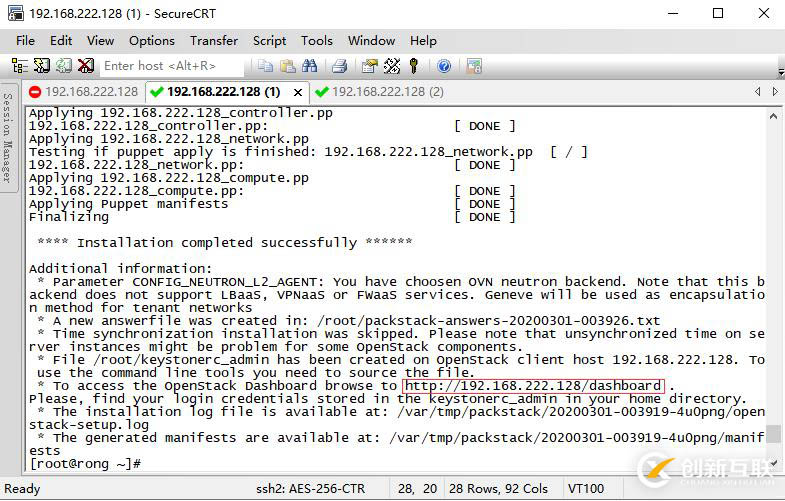
Task: Open the View menu
Action: point(100,41)
